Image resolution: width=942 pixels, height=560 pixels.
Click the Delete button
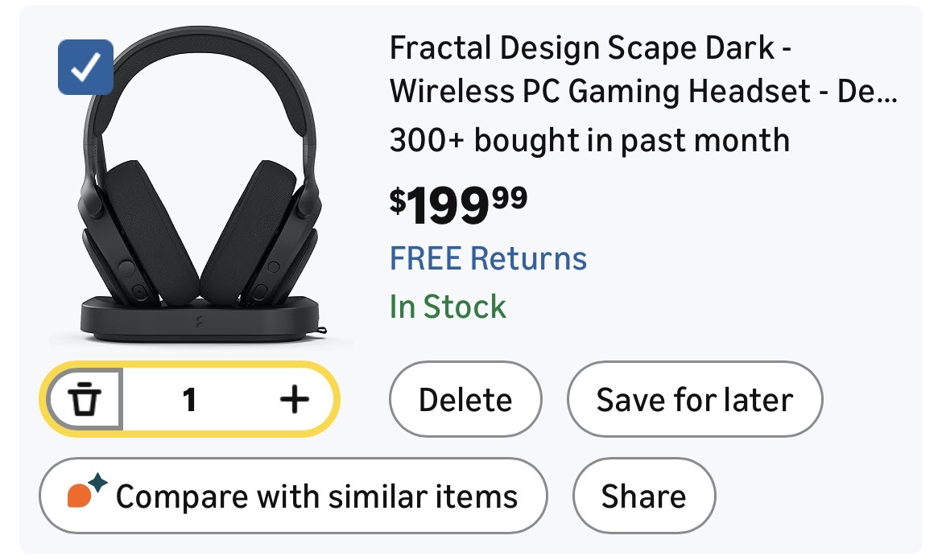[x=465, y=400]
